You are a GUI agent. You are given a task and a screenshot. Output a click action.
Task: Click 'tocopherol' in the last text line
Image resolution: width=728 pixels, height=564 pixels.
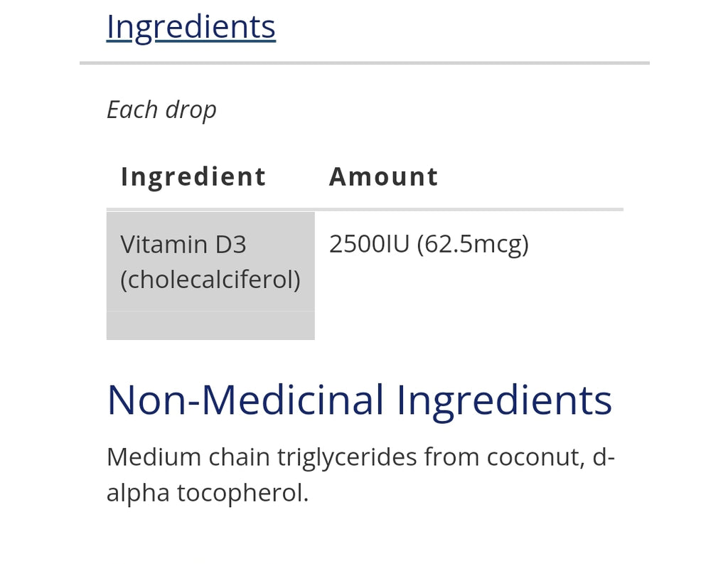[x=242, y=493]
